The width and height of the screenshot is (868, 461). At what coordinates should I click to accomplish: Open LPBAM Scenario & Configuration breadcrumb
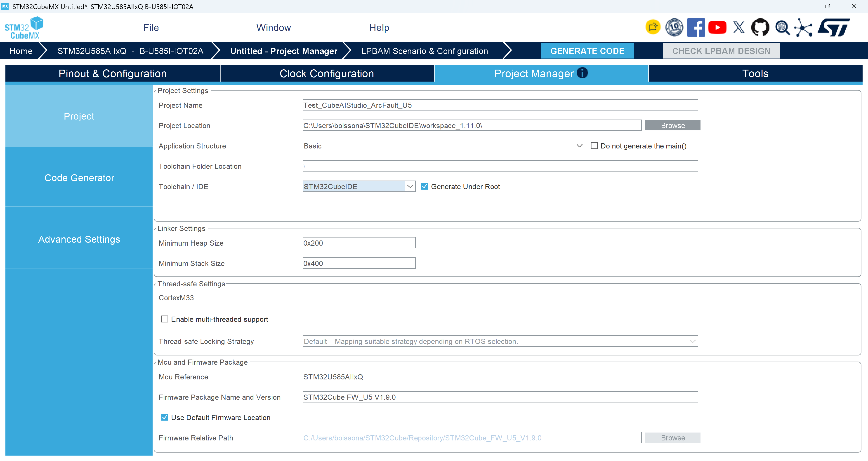(x=424, y=51)
